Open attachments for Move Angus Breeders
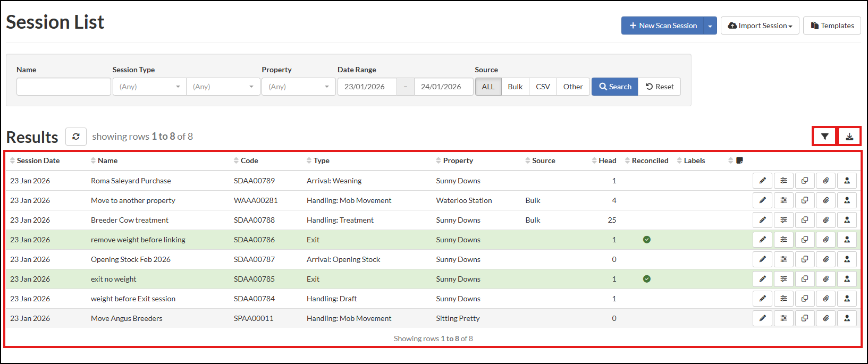 826,318
